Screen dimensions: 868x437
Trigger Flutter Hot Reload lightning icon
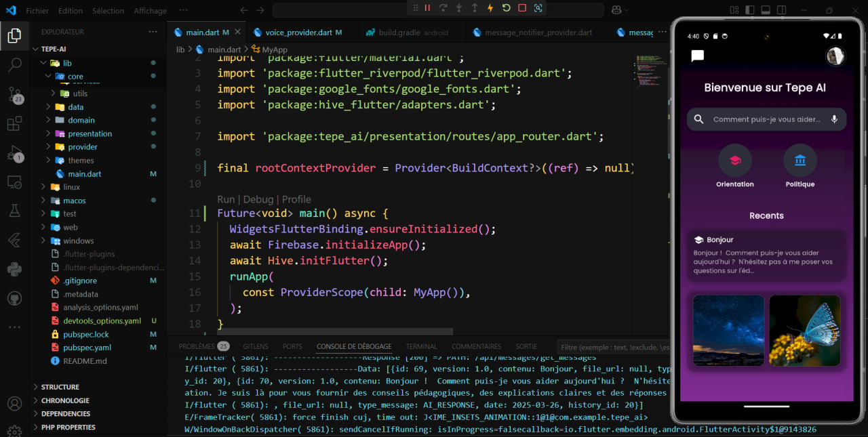click(x=490, y=8)
